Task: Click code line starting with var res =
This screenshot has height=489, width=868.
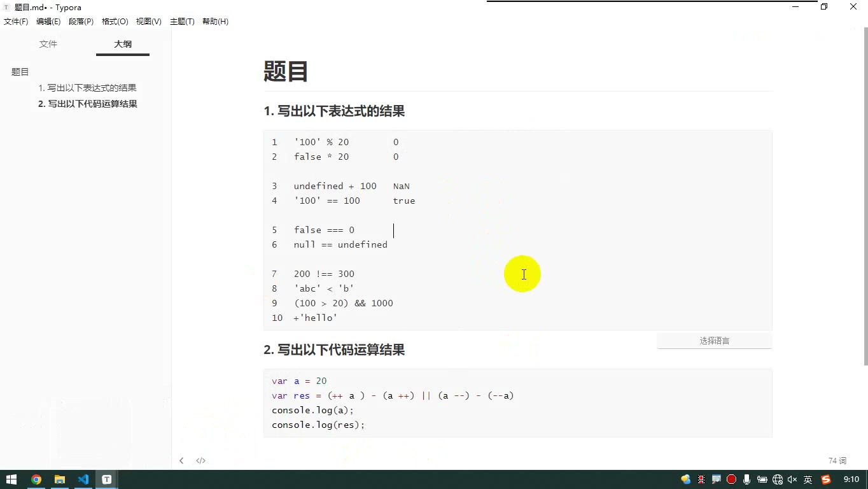Action: click(393, 395)
